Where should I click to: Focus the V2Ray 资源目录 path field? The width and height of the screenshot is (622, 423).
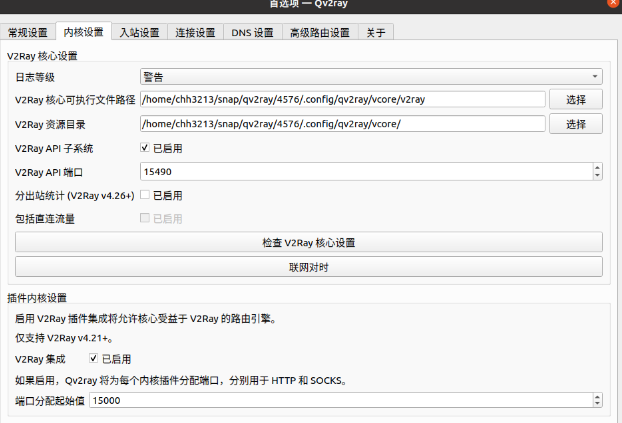pyautogui.click(x=342, y=124)
